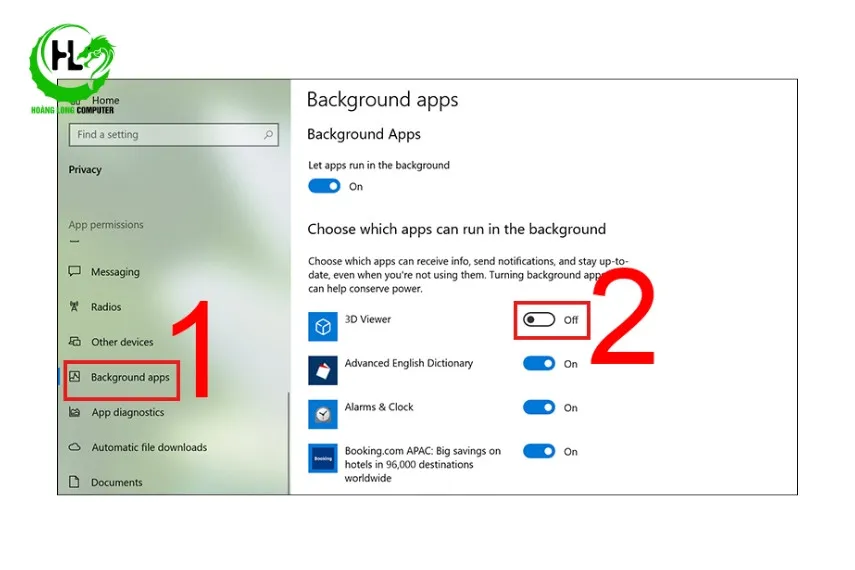Click the 3D Viewer app icon

[323, 326]
